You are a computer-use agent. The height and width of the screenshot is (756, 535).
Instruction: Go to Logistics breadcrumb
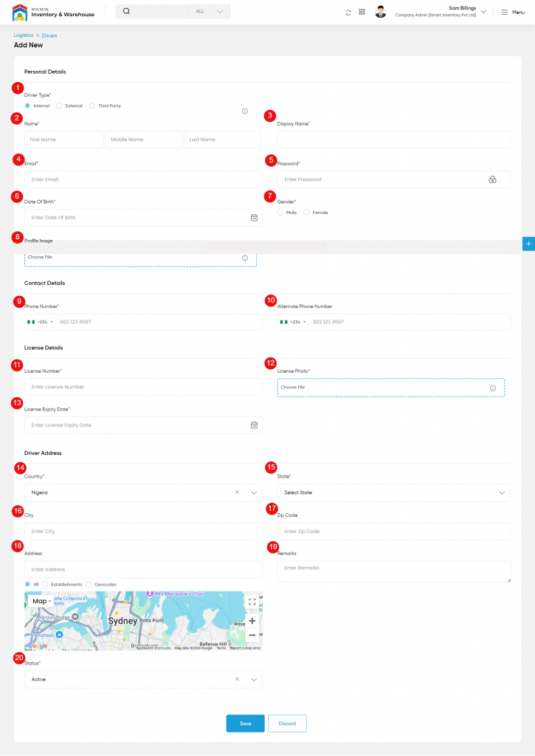tap(24, 35)
